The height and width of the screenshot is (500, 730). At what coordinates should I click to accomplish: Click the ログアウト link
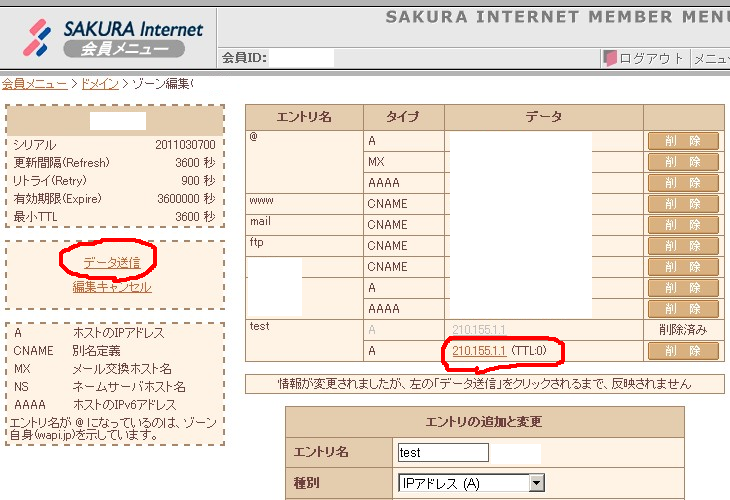click(x=651, y=58)
